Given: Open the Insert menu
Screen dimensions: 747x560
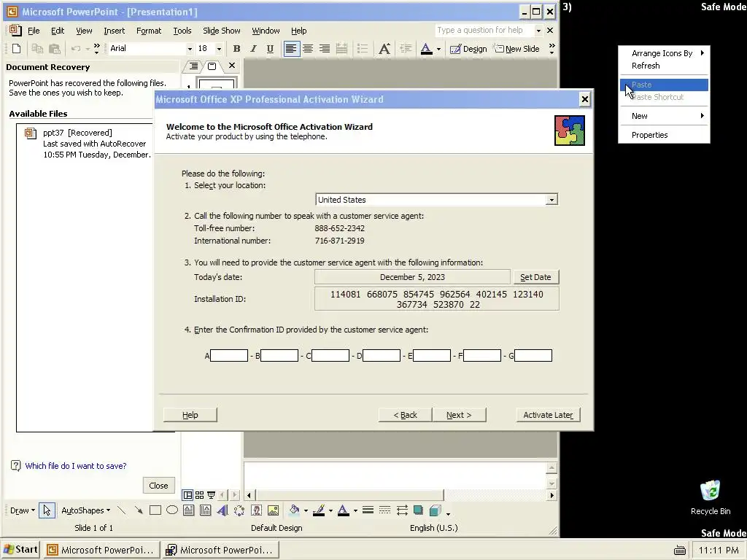Looking at the screenshot, I should [x=115, y=31].
